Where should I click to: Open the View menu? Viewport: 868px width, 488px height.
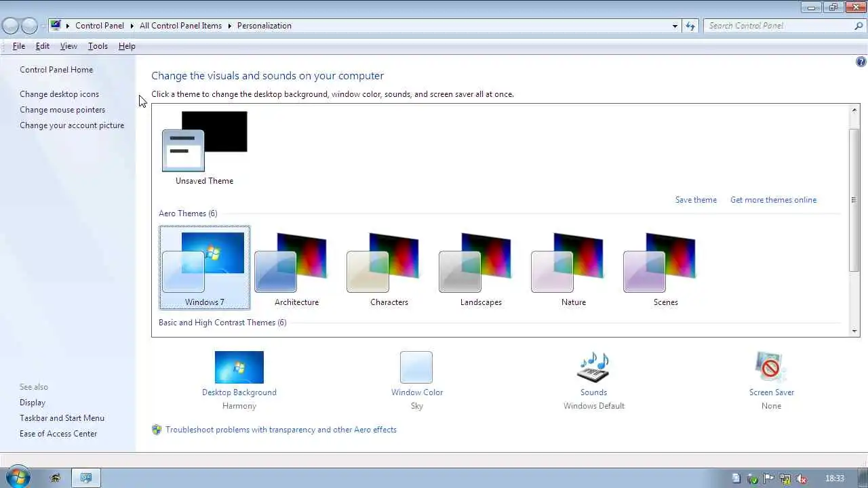tap(68, 46)
